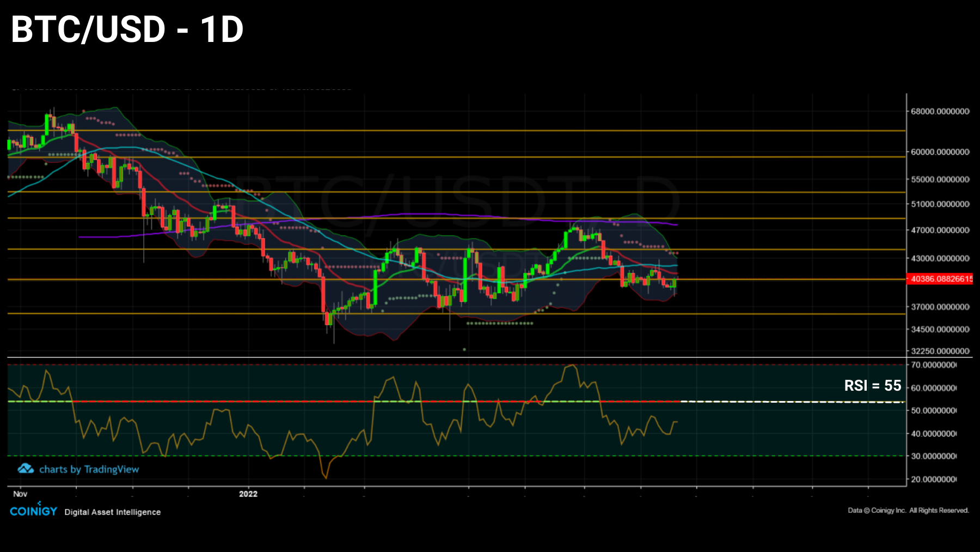Select the 2022 label on the time axis
This screenshot has height=552, width=980.
click(249, 494)
